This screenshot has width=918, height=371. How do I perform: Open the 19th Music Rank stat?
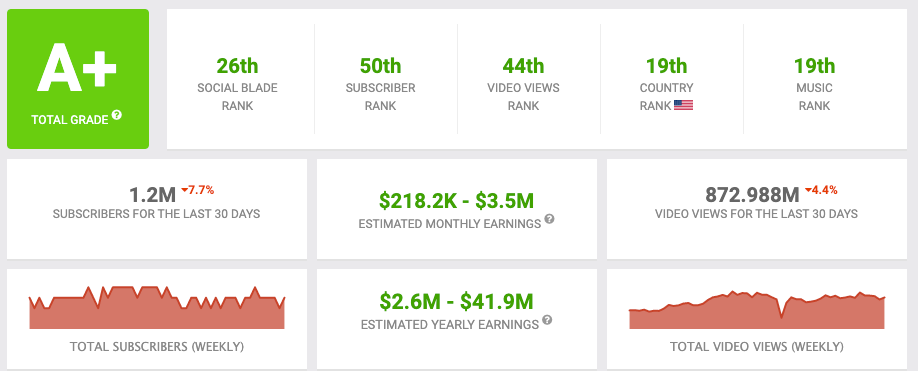(814, 83)
